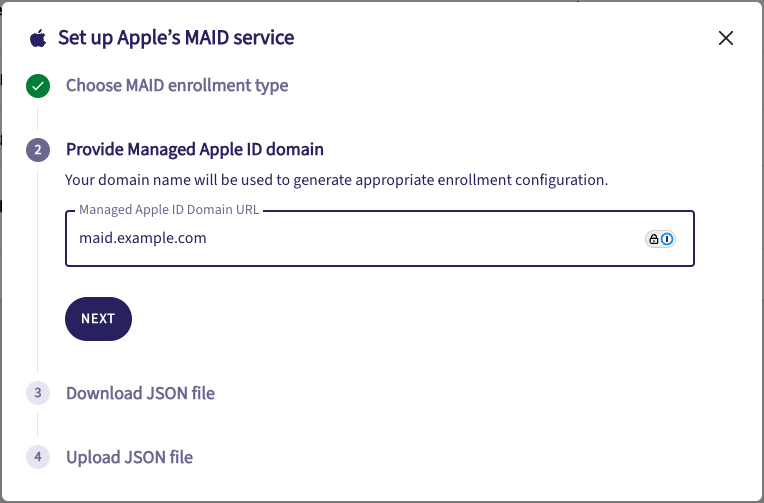Image resolution: width=764 pixels, height=503 pixels.
Task: Close the MAID service setup dialog
Action: (726, 39)
